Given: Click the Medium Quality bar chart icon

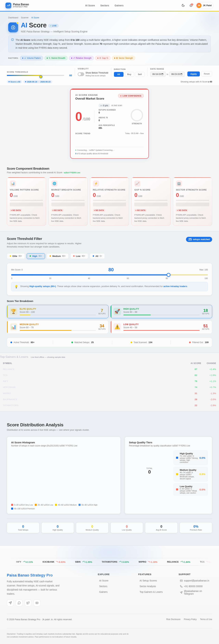Looking at the screenshot, I should 14,327.
